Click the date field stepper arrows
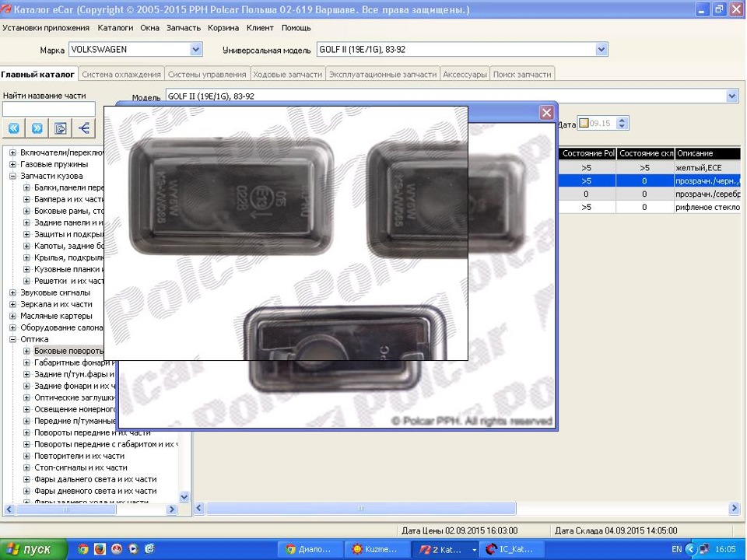This screenshot has height=560, width=747. [x=622, y=124]
